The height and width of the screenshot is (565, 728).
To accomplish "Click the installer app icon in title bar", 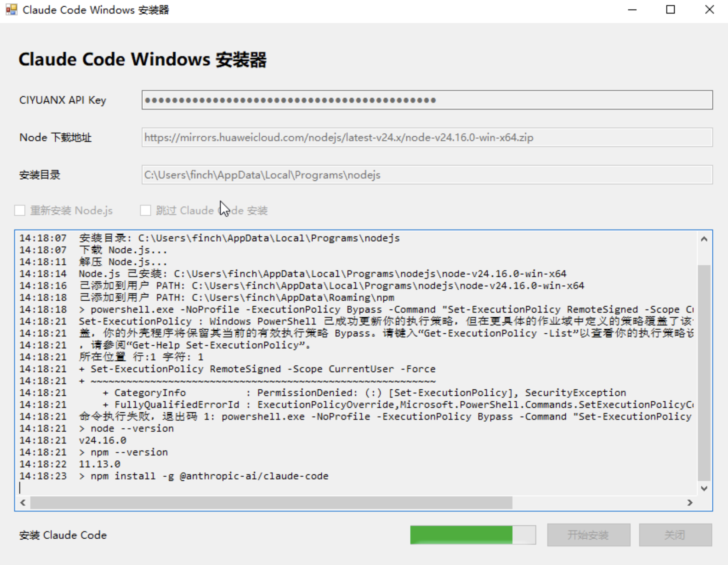I will tap(12, 10).
